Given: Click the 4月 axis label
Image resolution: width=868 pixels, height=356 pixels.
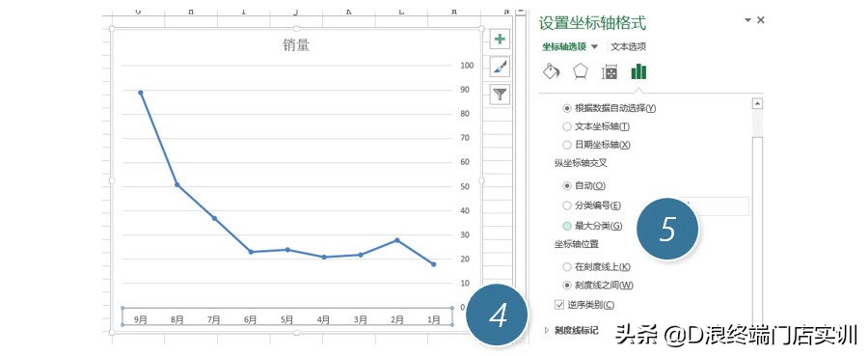Looking at the screenshot, I should [324, 319].
